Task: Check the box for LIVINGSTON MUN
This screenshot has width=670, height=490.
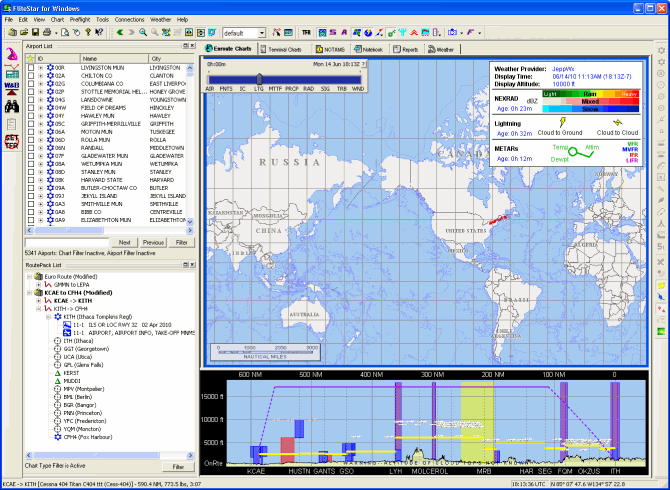Action: [x=31, y=67]
